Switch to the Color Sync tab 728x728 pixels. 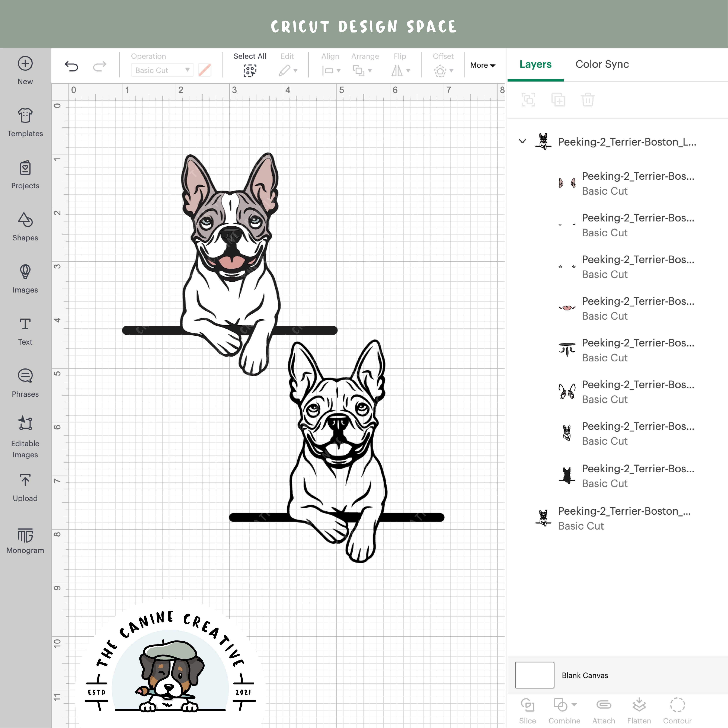(602, 64)
